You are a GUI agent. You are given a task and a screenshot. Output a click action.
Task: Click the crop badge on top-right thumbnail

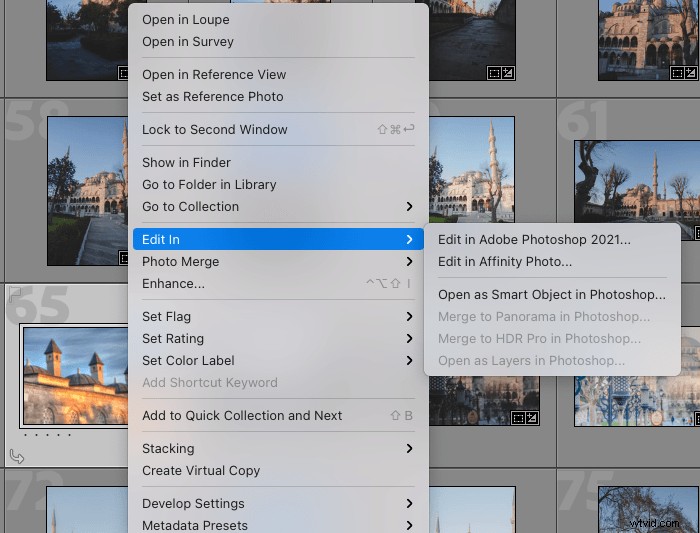pyautogui.click(x=677, y=73)
